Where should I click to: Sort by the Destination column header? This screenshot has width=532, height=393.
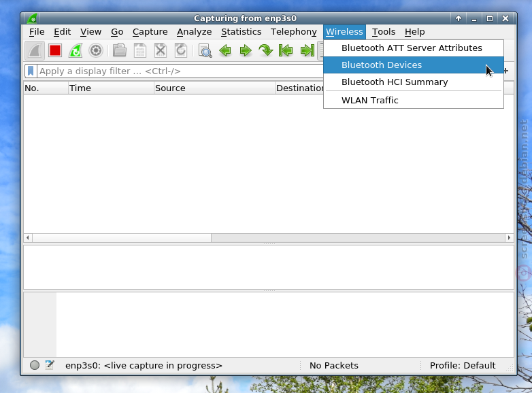(299, 88)
